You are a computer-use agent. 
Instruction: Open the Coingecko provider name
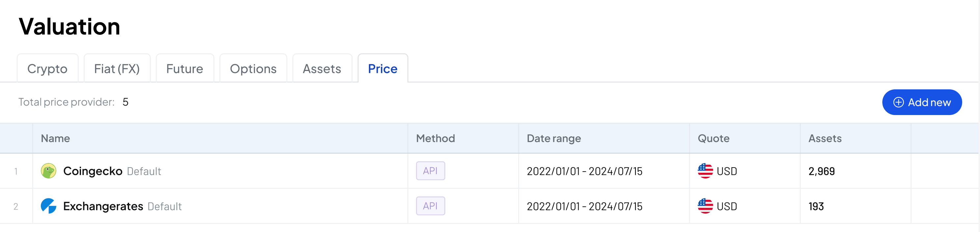[93, 171]
